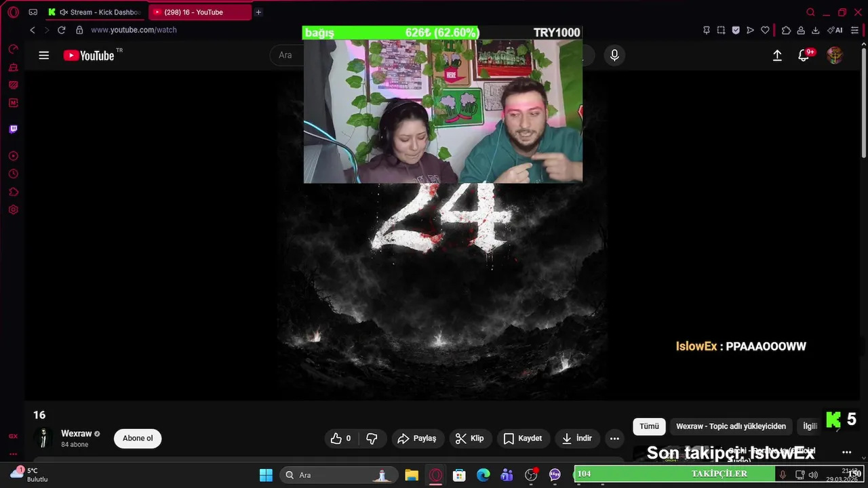
Task: Select the Tümü filter chip
Action: [x=649, y=426]
